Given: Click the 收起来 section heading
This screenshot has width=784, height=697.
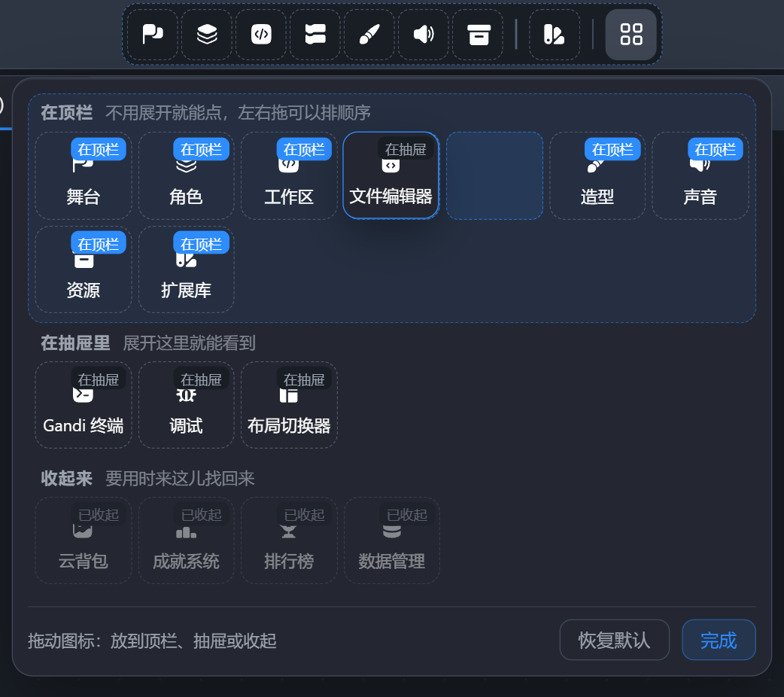Looking at the screenshot, I should (x=66, y=479).
